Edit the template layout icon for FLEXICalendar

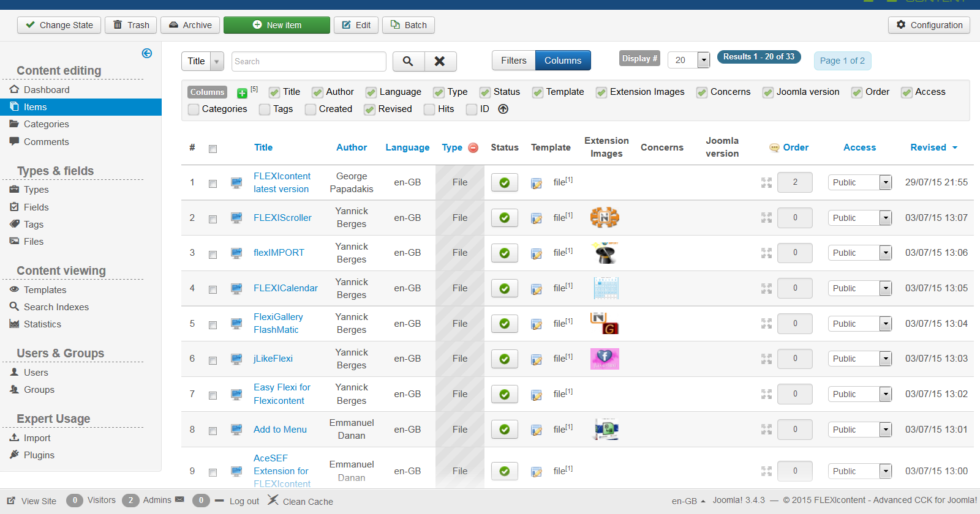click(537, 289)
